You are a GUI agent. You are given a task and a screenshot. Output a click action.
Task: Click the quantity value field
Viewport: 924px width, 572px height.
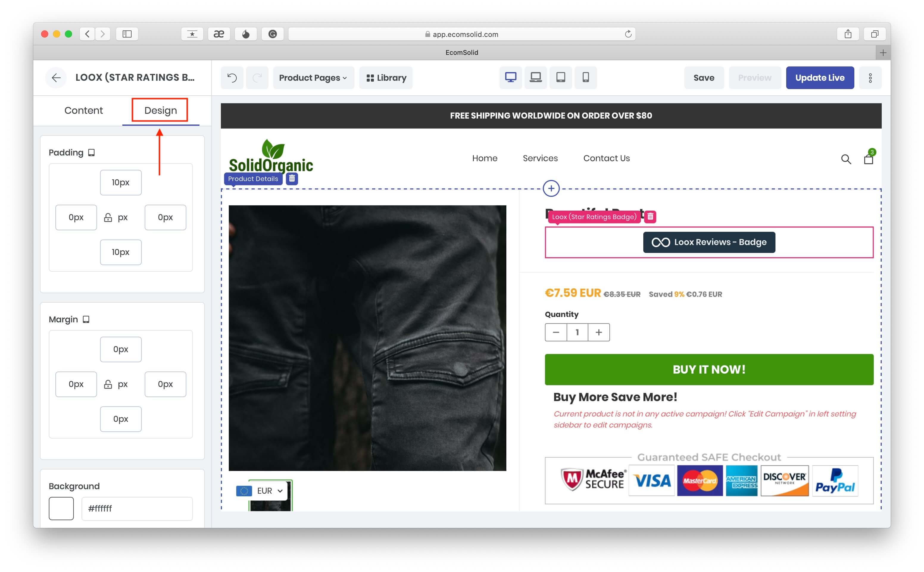coord(577,332)
